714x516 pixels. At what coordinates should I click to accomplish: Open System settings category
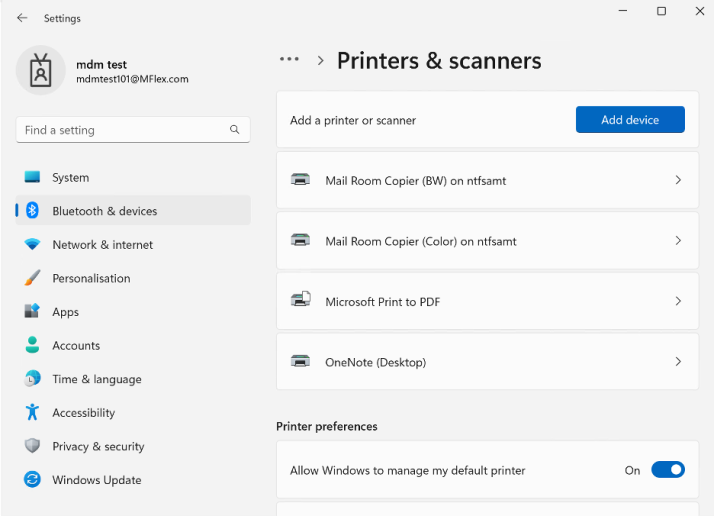(133, 177)
